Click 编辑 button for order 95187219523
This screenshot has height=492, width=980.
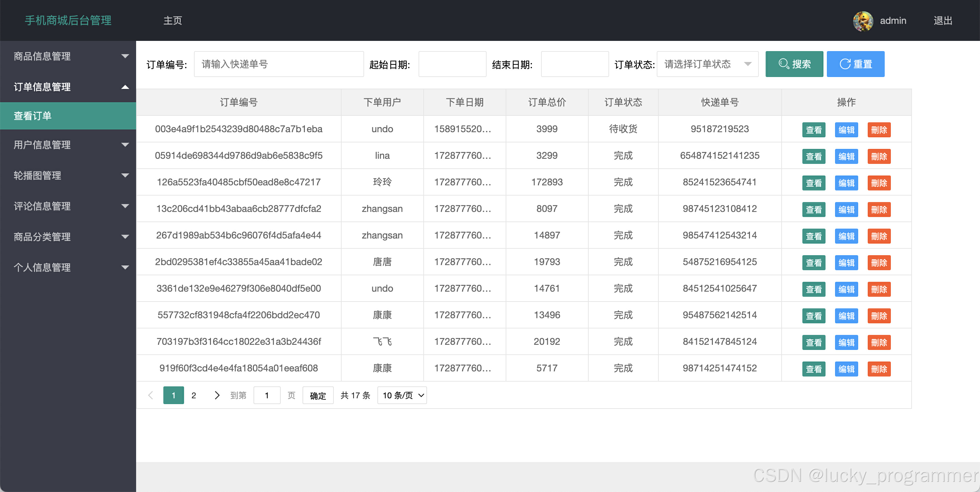tap(846, 130)
